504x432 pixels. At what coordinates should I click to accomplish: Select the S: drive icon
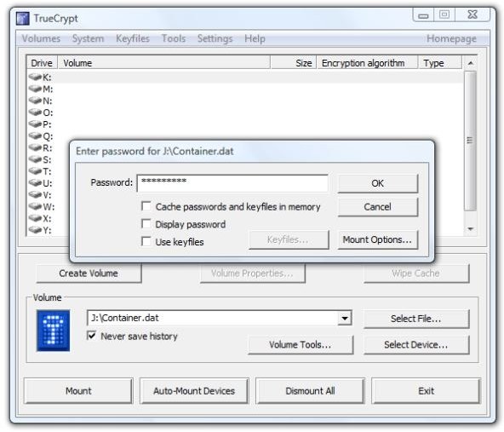[35, 159]
